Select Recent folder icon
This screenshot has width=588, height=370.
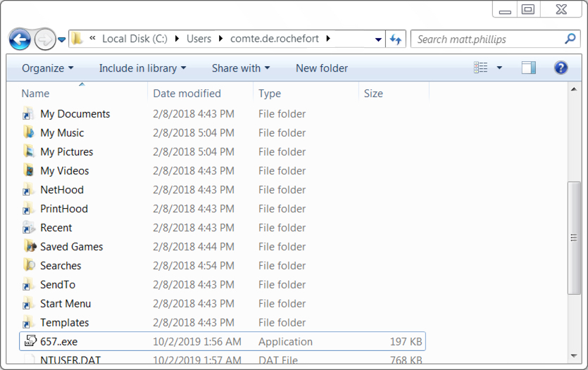pyautogui.click(x=29, y=227)
